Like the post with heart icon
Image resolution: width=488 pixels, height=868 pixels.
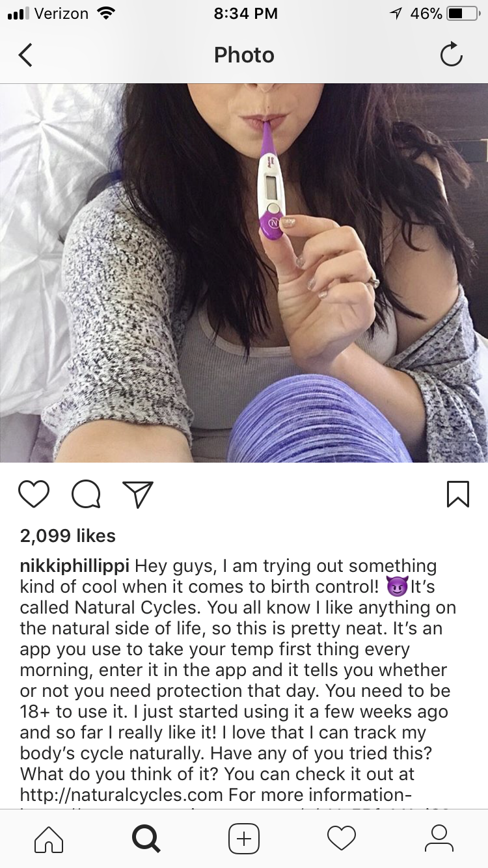click(x=34, y=495)
